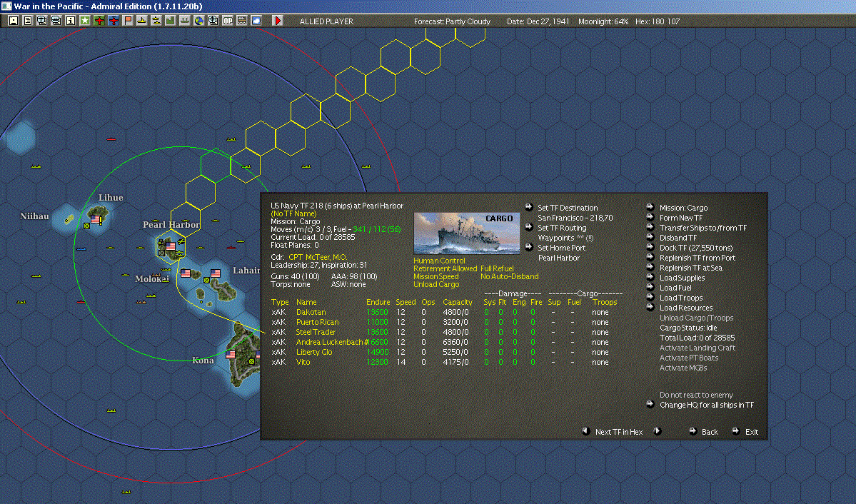Open ship Steel Trader details

click(x=316, y=332)
